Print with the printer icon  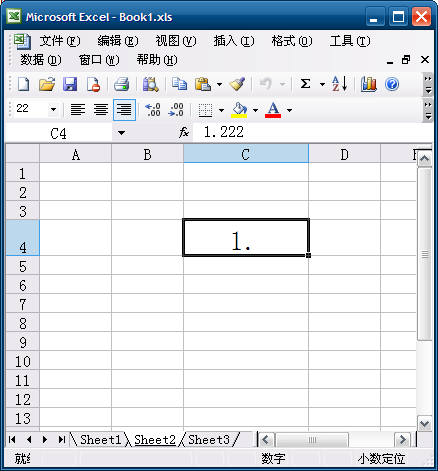tap(122, 84)
